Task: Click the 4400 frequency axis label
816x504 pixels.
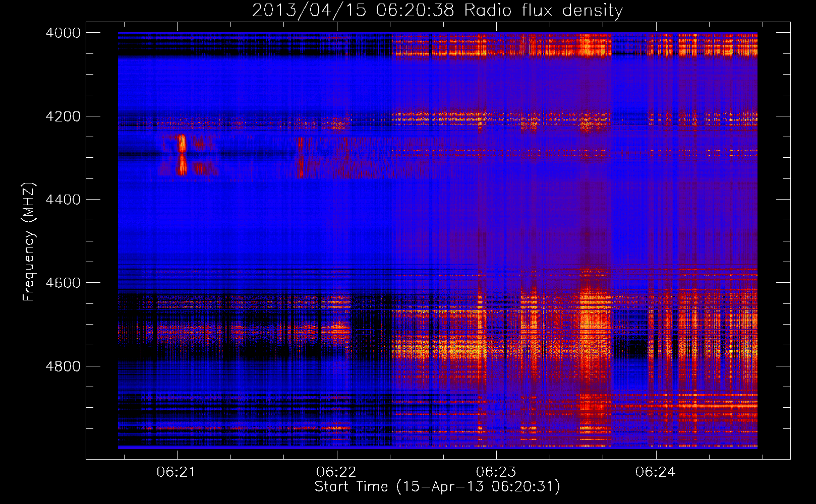Action: point(63,200)
